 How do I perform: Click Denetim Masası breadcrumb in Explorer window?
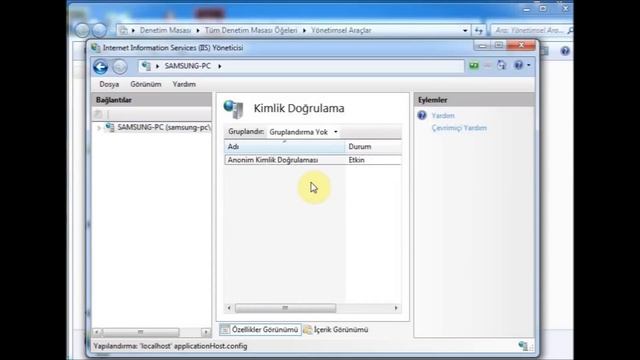point(165,30)
